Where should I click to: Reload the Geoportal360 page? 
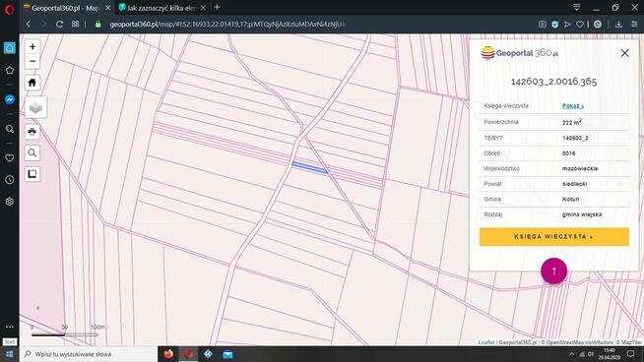tap(59, 25)
